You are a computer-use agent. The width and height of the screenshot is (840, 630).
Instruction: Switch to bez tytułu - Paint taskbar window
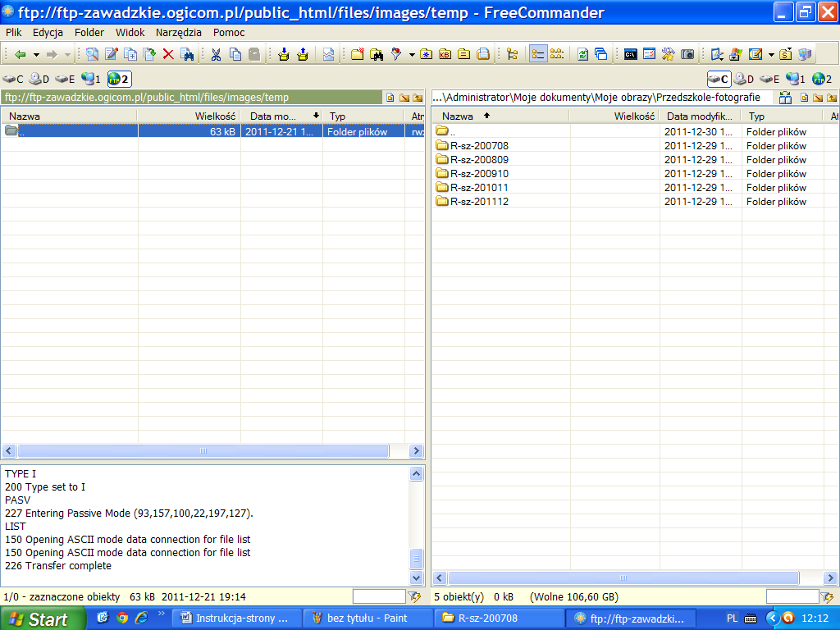tap(367, 619)
